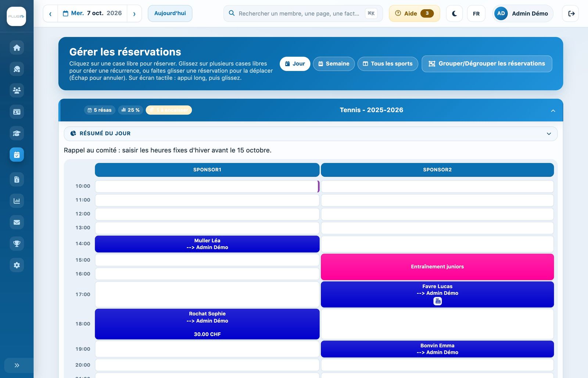This screenshot has width=588, height=378.
Task: Click the logout icon
Action: (x=571, y=14)
